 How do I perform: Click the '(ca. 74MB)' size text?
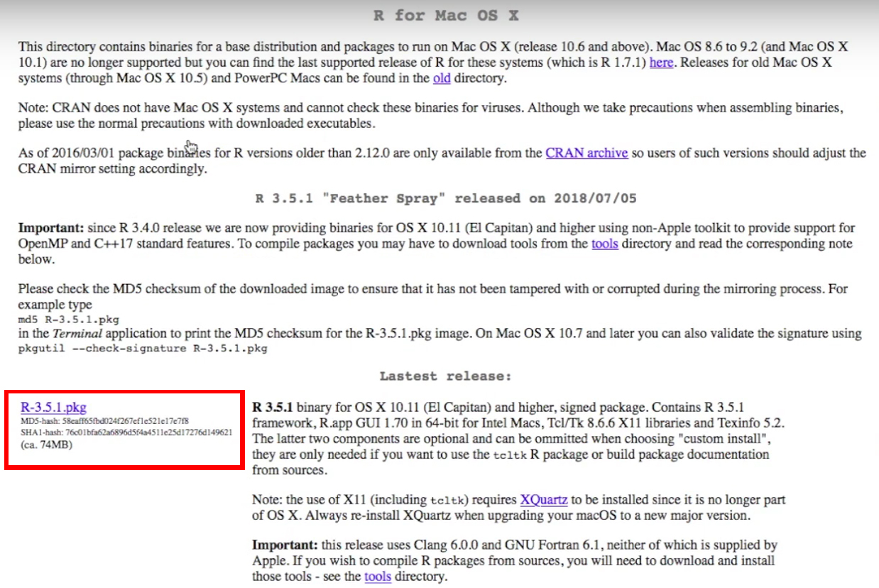(x=47, y=445)
